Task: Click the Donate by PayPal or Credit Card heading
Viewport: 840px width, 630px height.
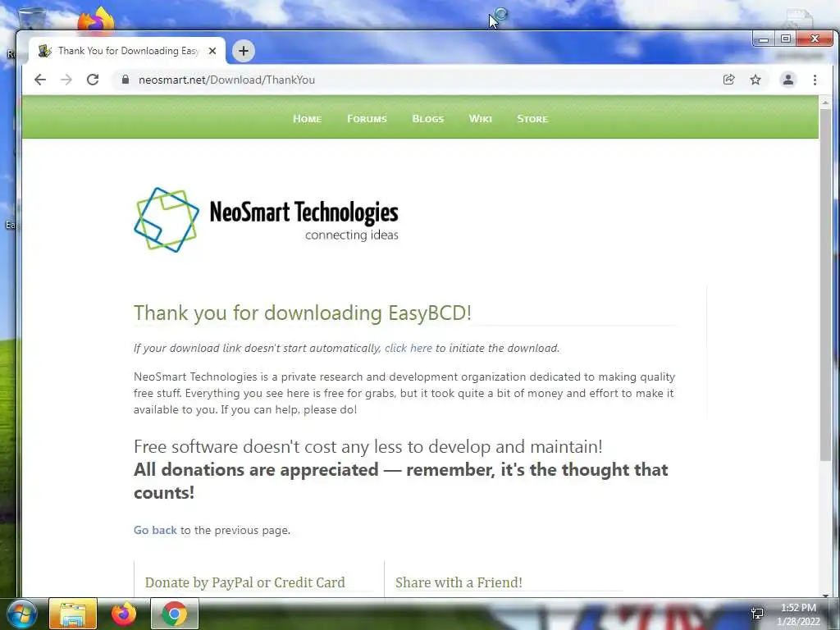Action: click(x=244, y=582)
